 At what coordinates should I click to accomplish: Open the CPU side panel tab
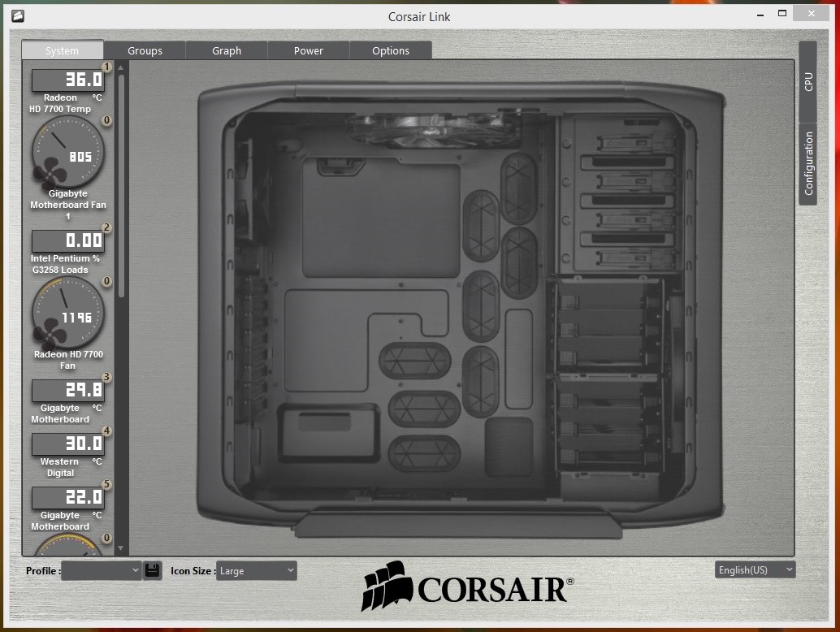point(808,81)
